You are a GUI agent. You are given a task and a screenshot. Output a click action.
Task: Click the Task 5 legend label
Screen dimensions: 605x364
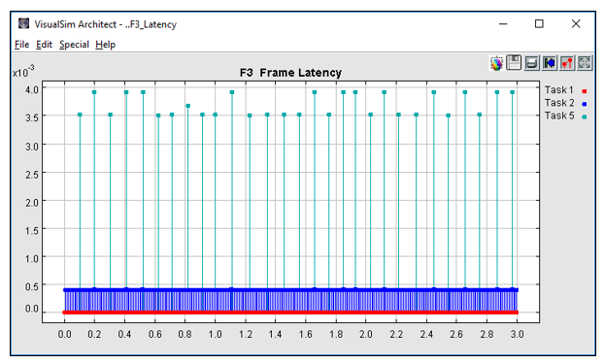559,116
